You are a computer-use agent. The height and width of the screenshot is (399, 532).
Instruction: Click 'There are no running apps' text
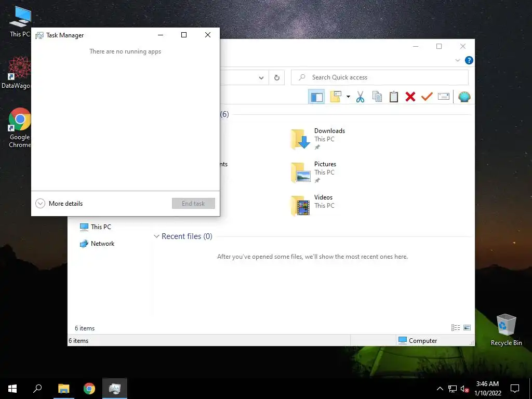[125, 51]
